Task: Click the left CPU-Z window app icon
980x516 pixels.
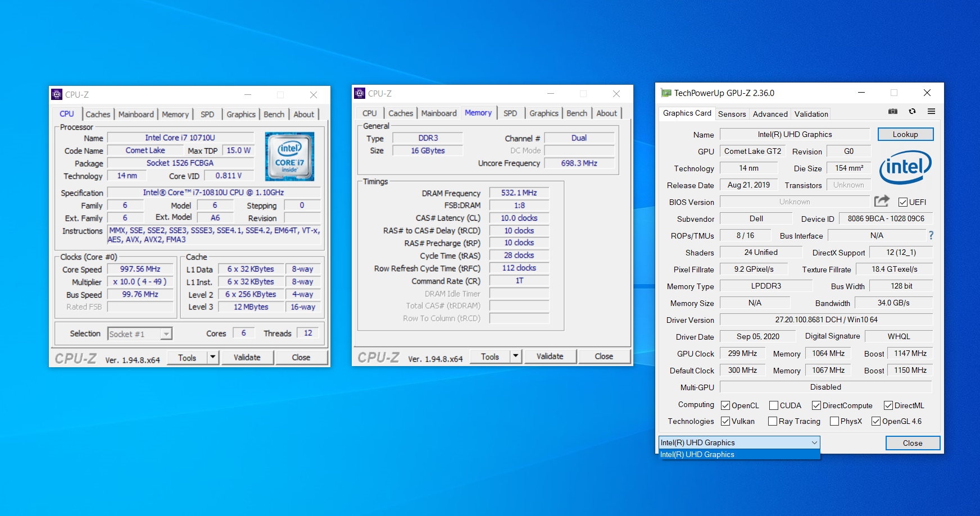Action: [x=57, y=94]
